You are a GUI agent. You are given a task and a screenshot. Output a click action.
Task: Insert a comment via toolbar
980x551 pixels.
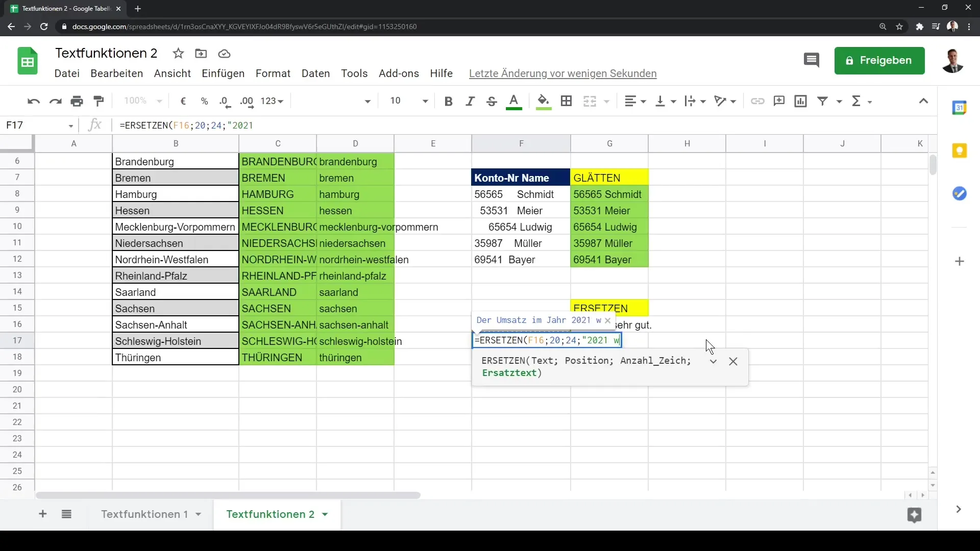tap(779, 101)
